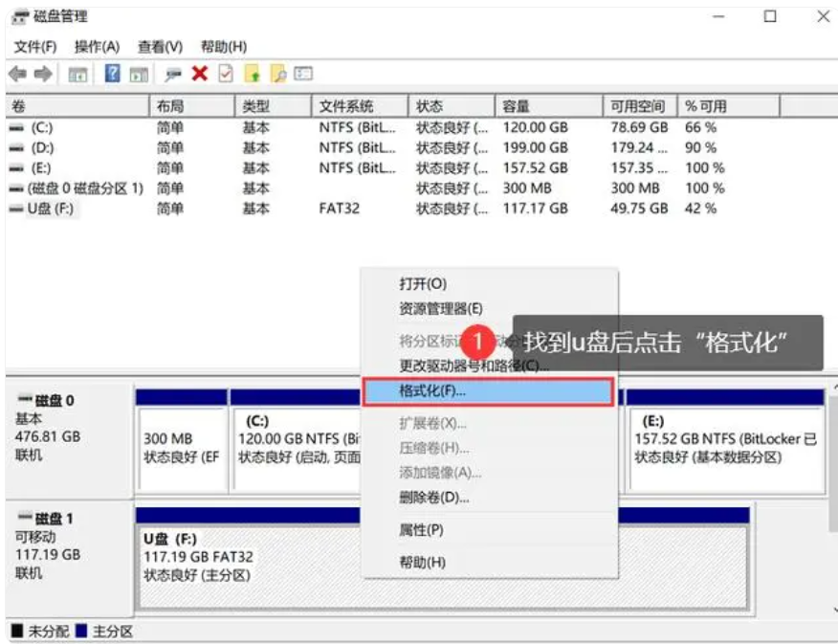
Task: Sort by the 文件系统 column header
Action: pyautogui.click(x=346, y=106)
